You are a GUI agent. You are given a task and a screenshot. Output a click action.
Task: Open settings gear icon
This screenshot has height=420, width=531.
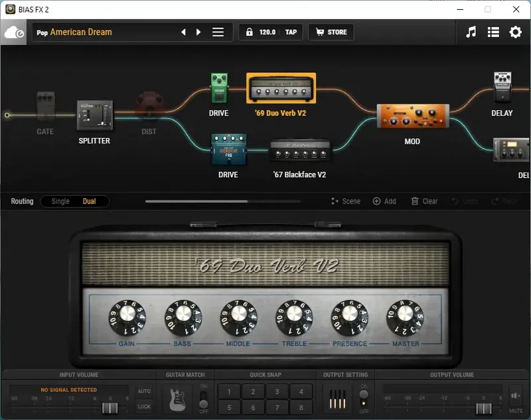coord(516,32)
